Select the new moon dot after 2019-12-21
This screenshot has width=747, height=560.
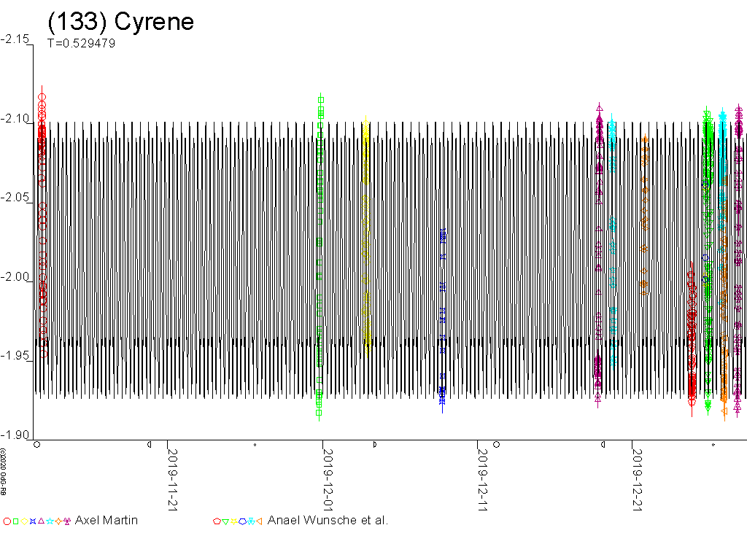713,446
